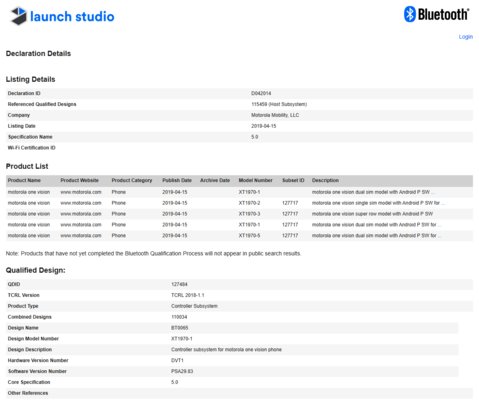
Task: Click the launch studio cube logo icon
Action: [x=19, y=16]
